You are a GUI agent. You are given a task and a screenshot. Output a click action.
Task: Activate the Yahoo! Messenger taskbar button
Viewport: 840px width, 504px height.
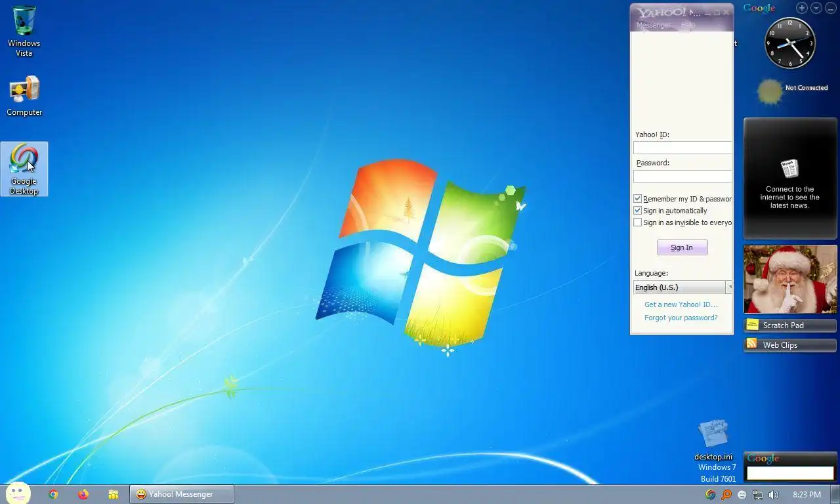point(182,494)
